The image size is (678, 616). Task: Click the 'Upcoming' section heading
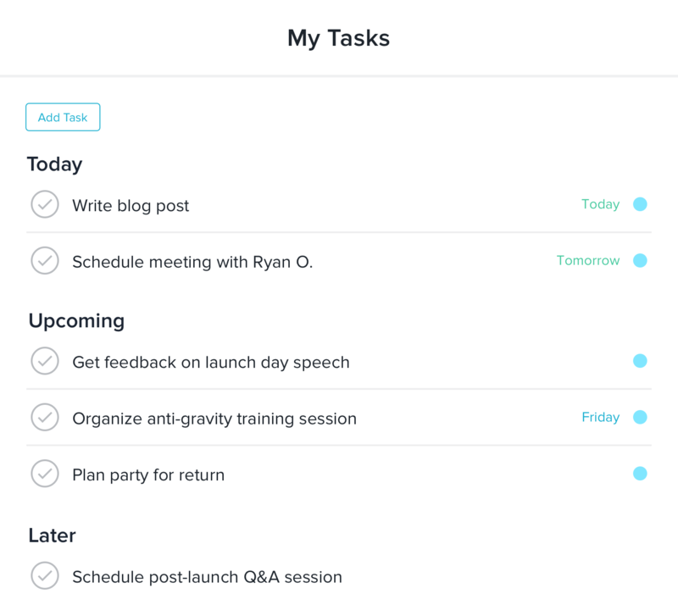click(76, 320)
